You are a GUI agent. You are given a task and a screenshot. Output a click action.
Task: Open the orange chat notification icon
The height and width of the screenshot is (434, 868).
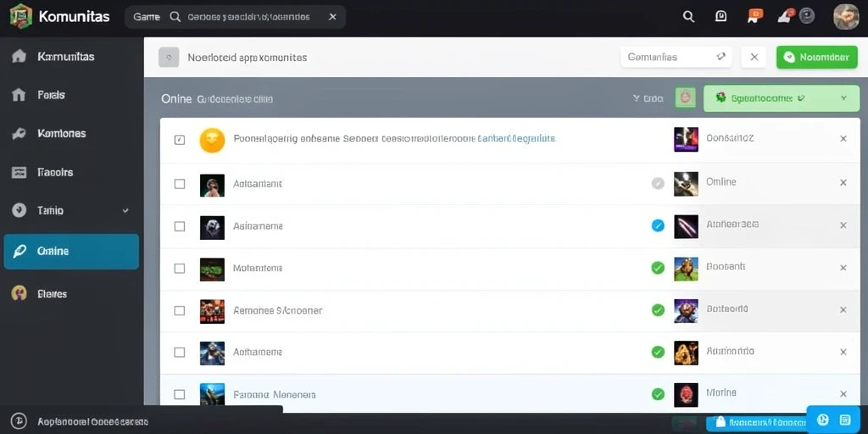(754, 15)
